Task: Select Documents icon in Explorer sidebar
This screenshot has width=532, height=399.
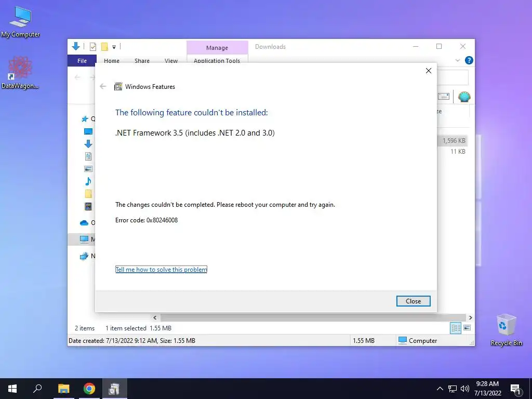Action: (88, 156)
